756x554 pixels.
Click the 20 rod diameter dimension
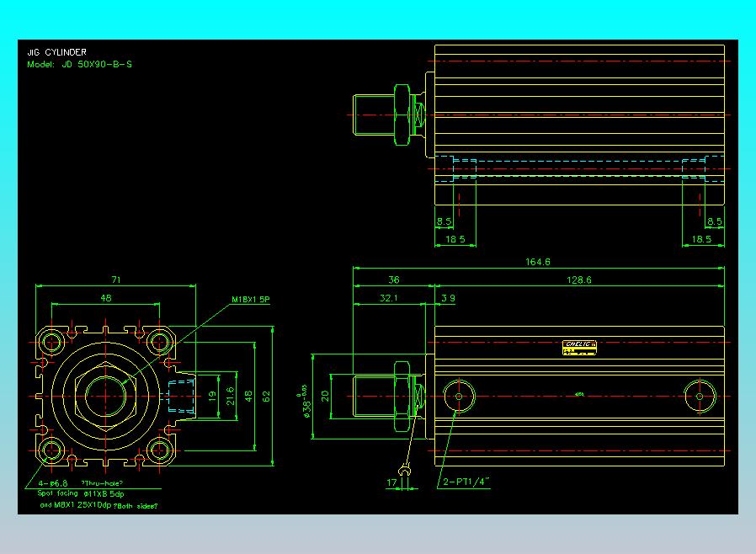click(x=325, y=396)
